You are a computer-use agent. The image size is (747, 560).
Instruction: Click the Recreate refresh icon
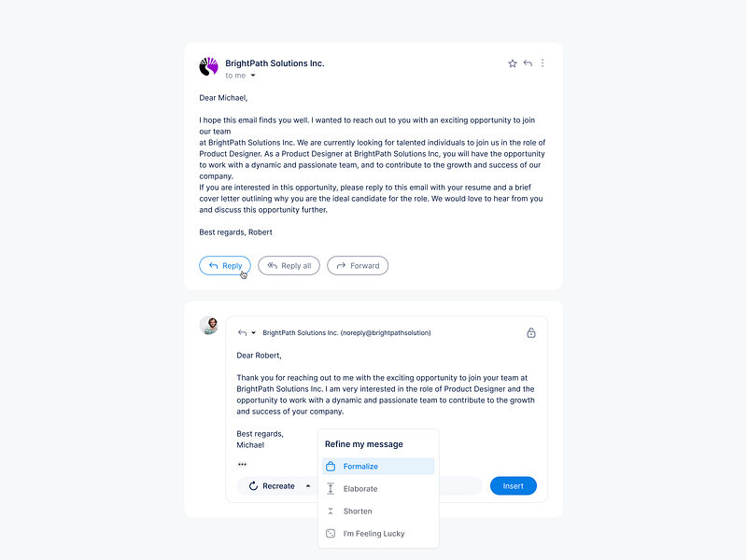tap(253, 485)
